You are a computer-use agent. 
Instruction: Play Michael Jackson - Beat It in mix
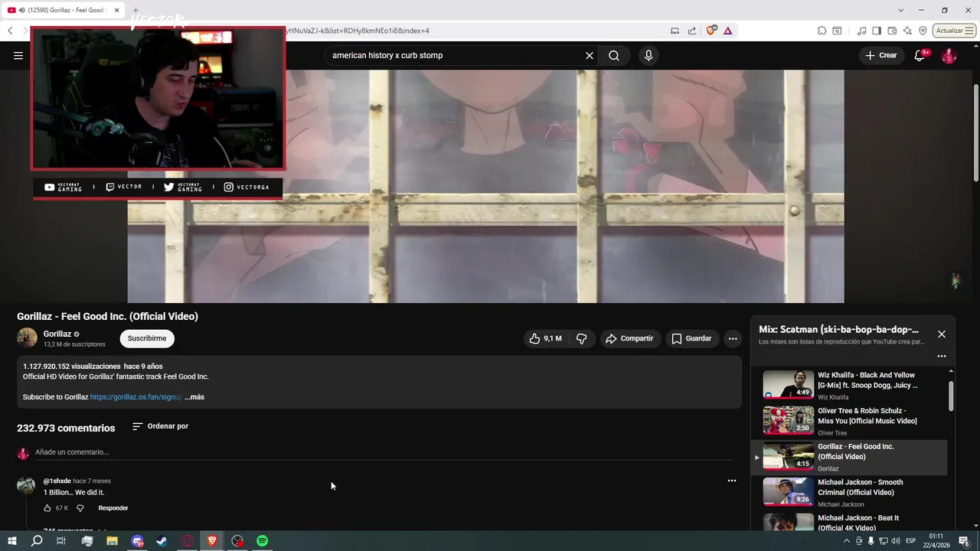pyautogui.click(x=850, y=522)
